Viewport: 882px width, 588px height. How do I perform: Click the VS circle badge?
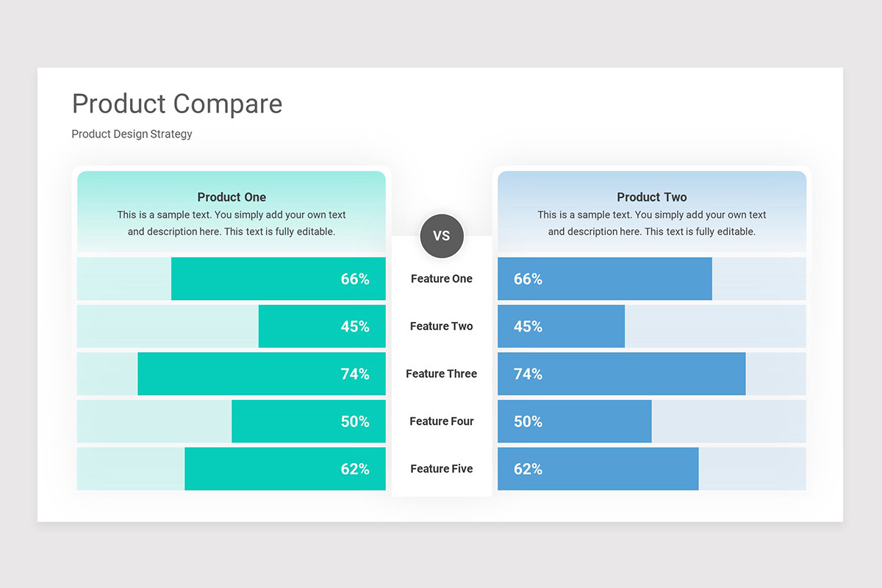click(442, 236)
